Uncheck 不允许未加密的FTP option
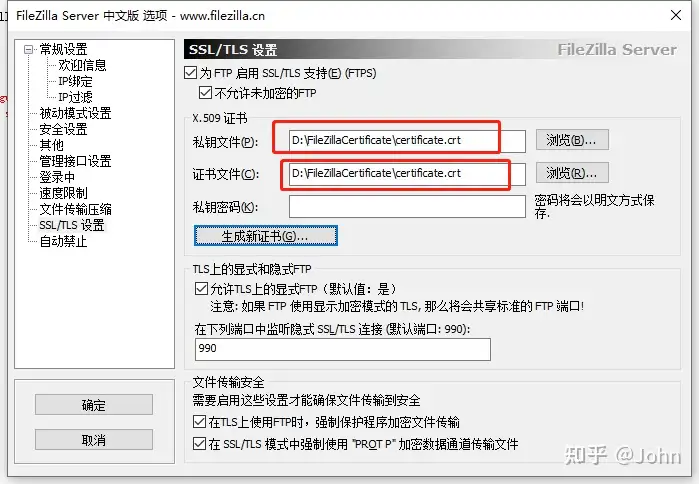This screenshot has height=484, width=699. pos(205,93)
